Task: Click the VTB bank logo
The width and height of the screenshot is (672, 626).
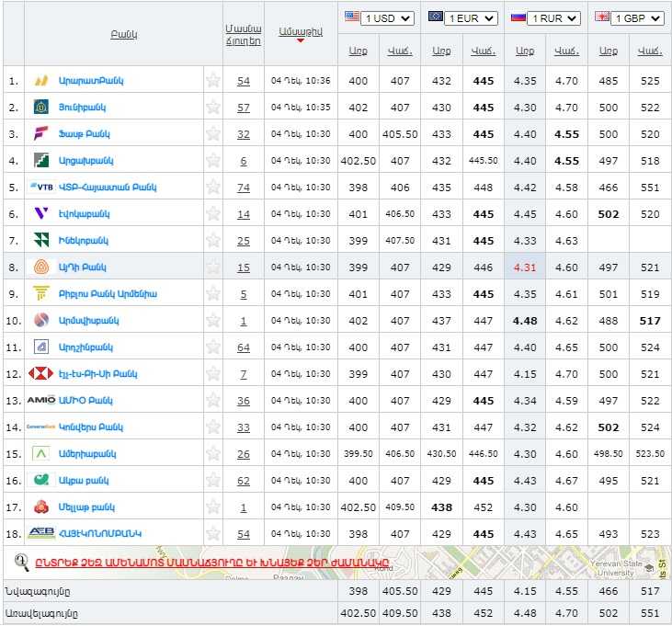Action: pyautogui.click(x=41, y=188)
